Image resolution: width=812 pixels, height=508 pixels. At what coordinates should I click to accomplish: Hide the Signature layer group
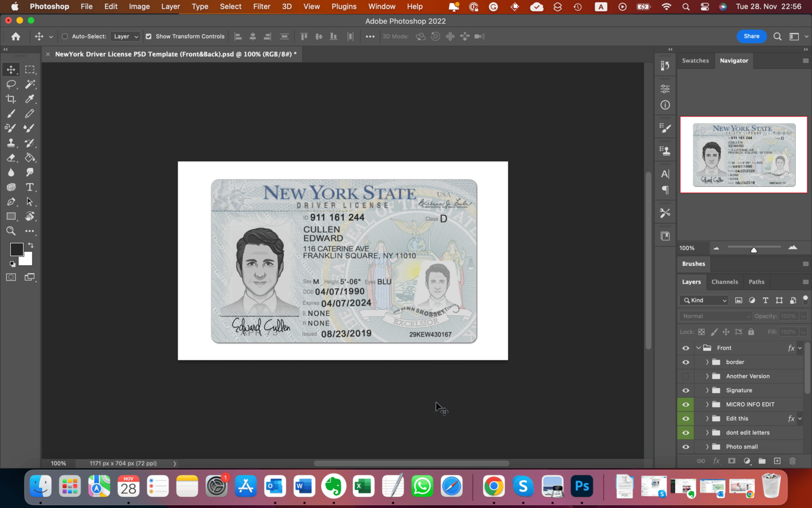[685, 390]
